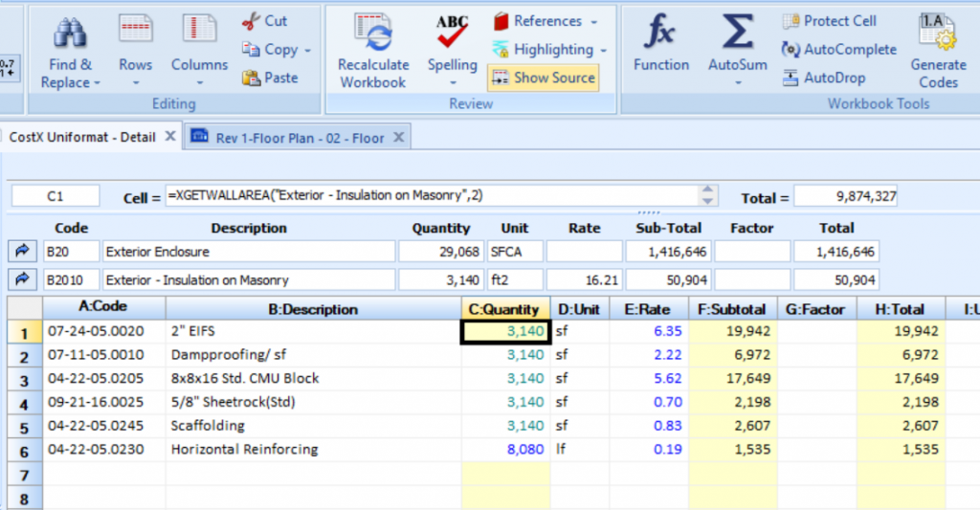Close CostX Uniformat - Detail tab
This screenshot has width=980, height=510.
(x=170, y=136)
